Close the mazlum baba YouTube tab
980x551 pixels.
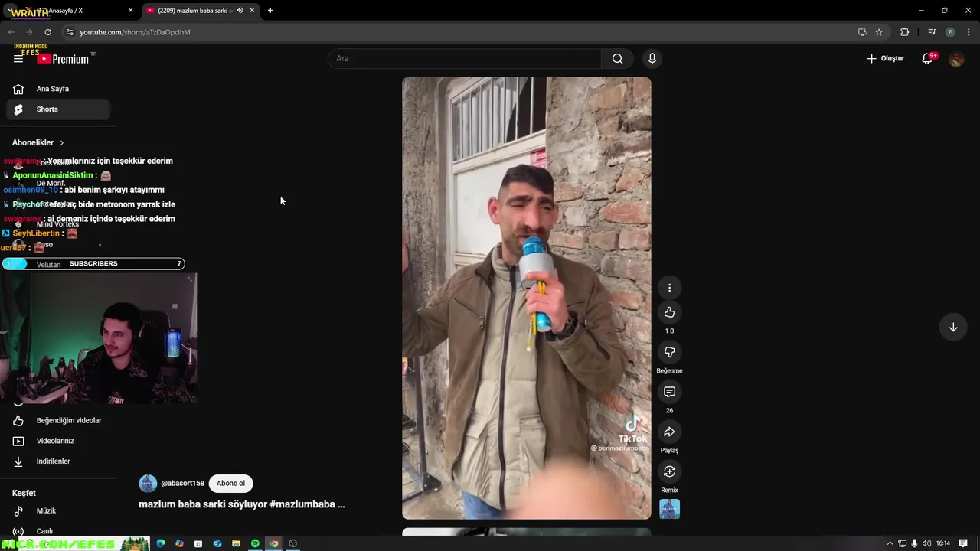(x=252, y=11)
